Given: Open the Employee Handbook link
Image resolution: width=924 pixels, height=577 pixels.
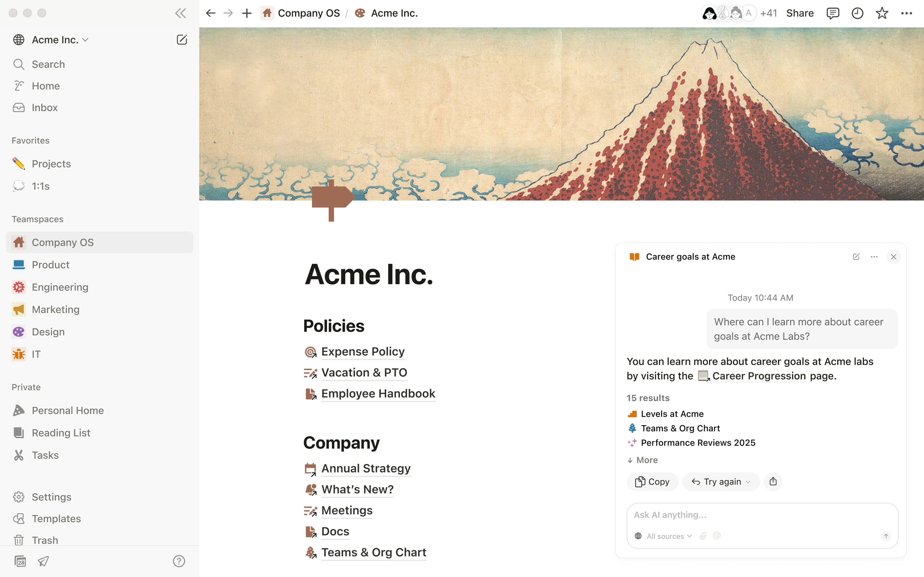Looking at the screenshot, I should tap(378, 394).
